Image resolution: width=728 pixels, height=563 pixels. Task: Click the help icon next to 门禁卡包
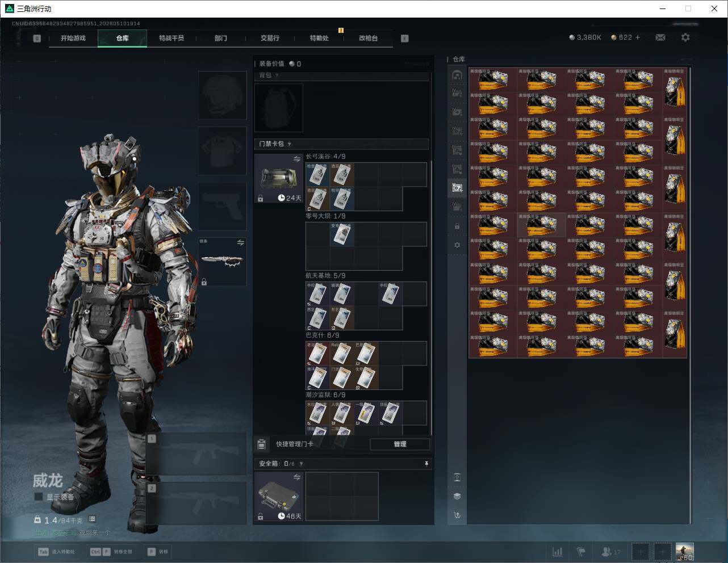click(x=289, y=144)
